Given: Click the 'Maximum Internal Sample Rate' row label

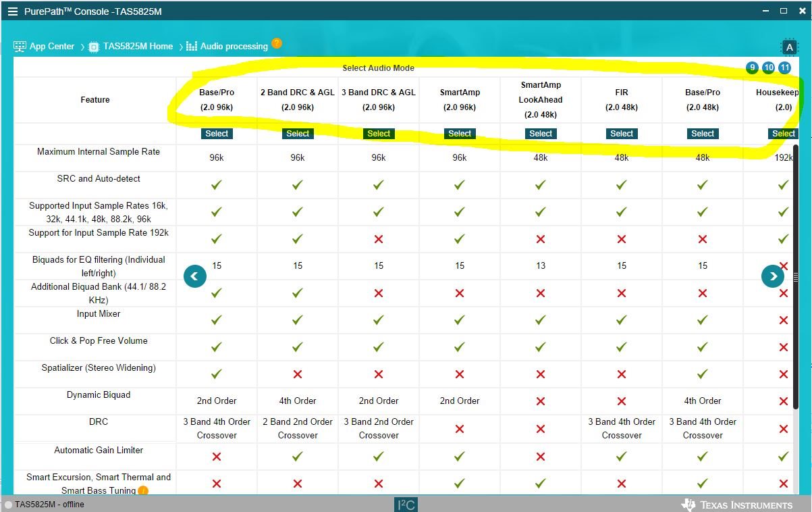Looking at the screenshot, I should 99,152.
